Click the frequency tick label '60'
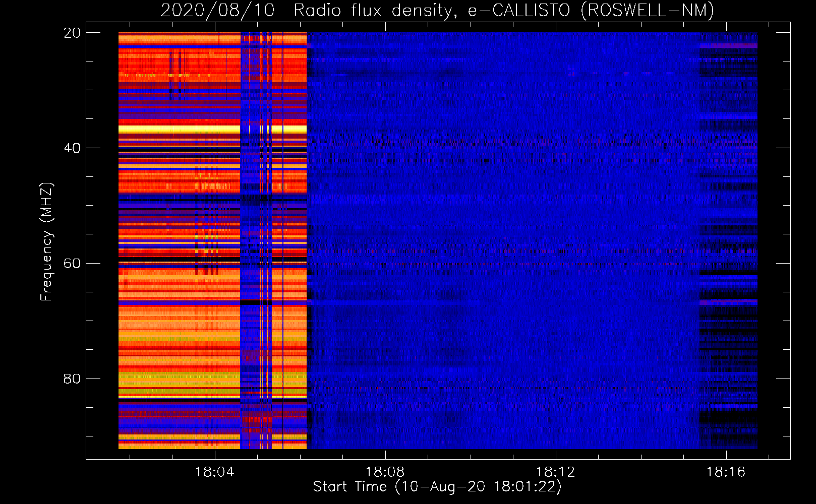The image size is (816, 504). 72,264
